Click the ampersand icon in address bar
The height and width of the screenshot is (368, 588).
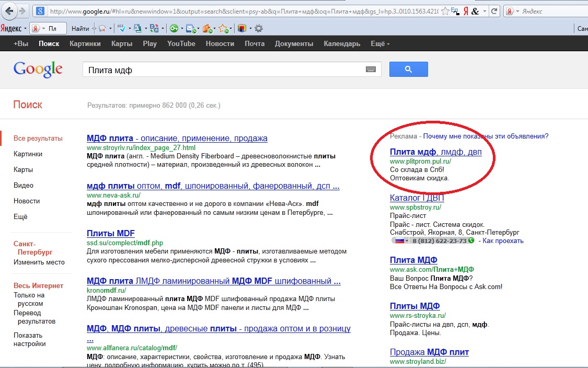pyautogui.click(x=475, y=11)
